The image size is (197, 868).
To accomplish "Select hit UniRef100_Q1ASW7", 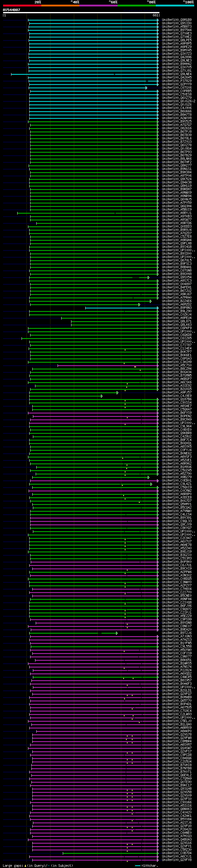I will [177, 748].
